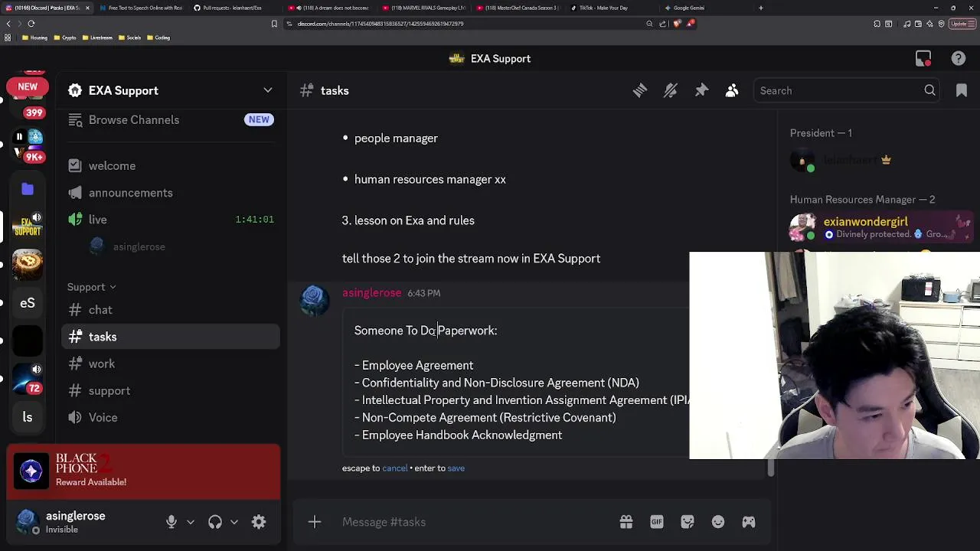Join the live voice channel

(x=170, y=220)
